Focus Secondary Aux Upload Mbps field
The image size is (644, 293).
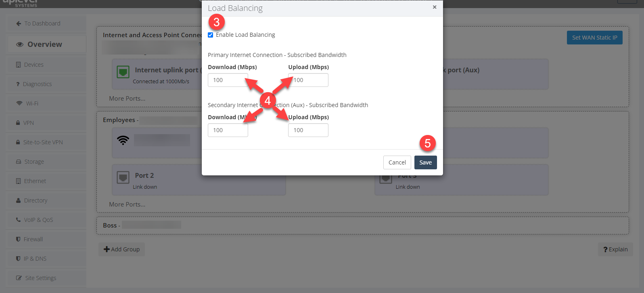tap(308, 130)
